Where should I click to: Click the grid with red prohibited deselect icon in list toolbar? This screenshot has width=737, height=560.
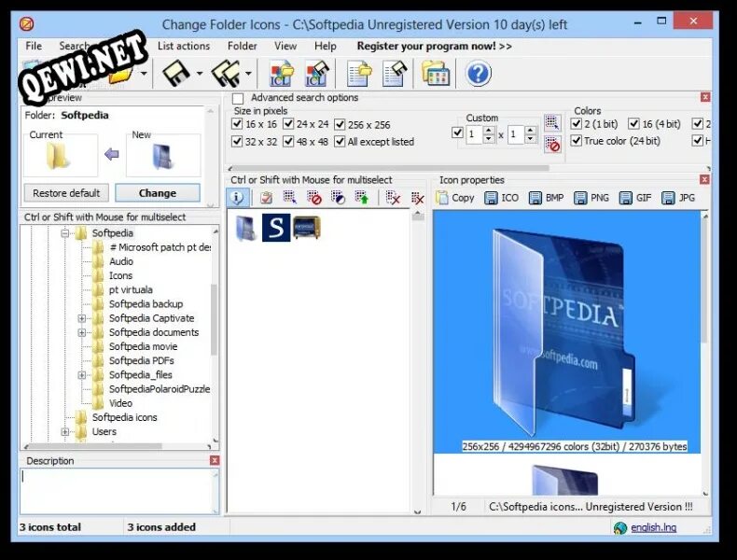tap(313, 198)
